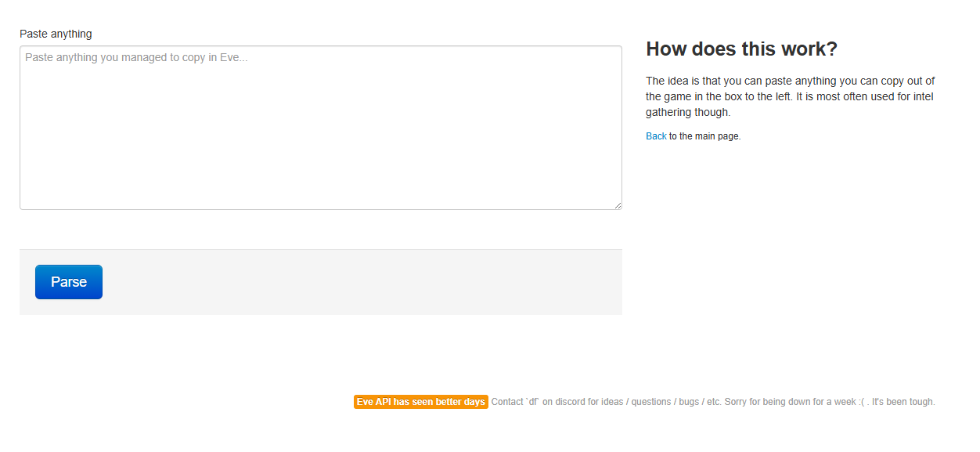Image resolution: width=980 pixels, height=452 pixels.
Task: Click the "How does this work?" heading
Action: tap(741, 49)
